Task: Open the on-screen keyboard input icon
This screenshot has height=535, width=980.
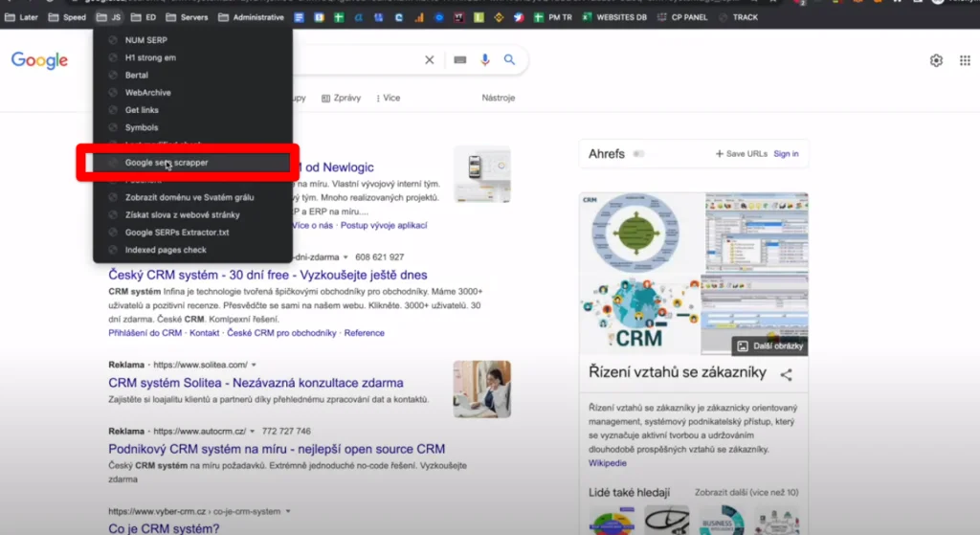Action: point(460,60)
